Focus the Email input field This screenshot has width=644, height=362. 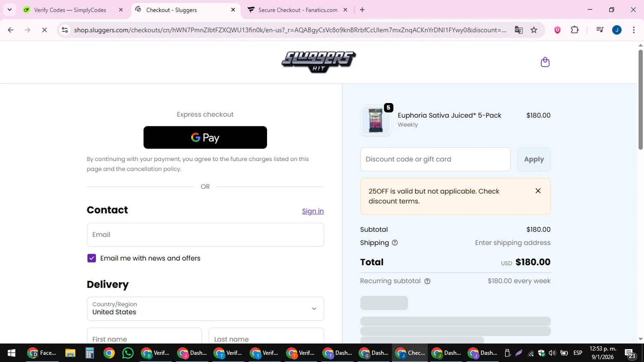coord(205,235)
